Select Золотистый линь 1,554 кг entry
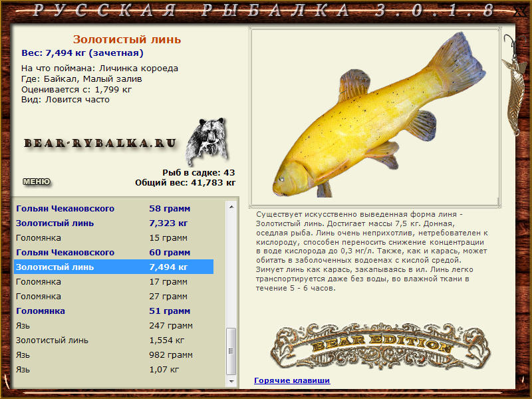The height and width of the screenshot is (399, 532). click(113, 340)
